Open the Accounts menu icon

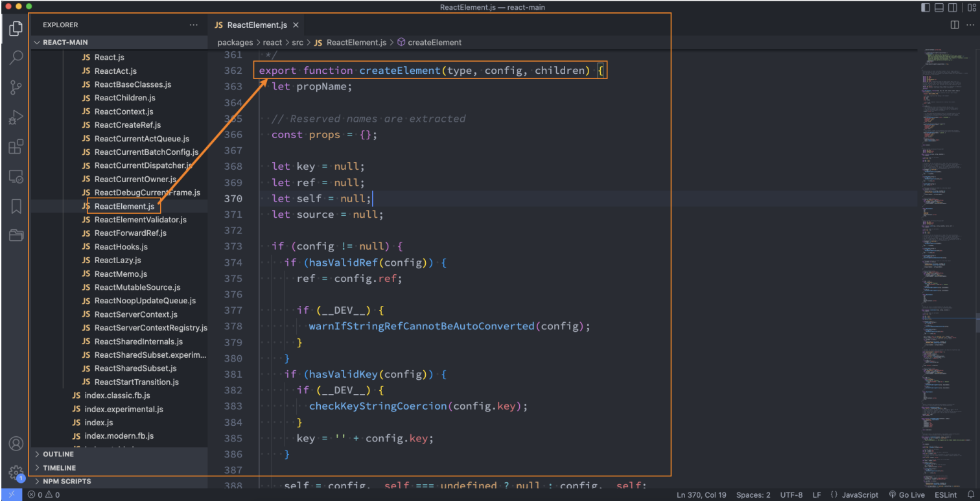click(16, 444)
